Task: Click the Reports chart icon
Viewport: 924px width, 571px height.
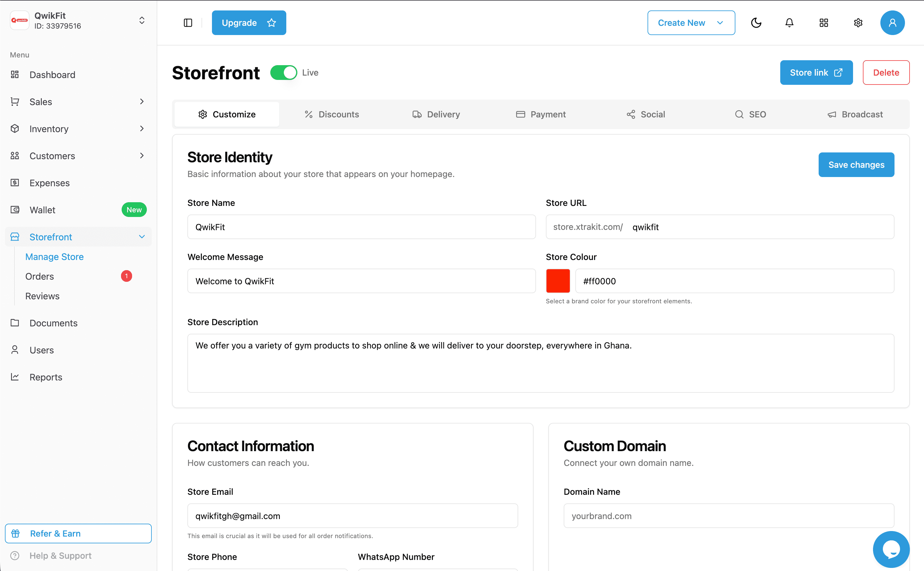Action: coord(15,377)
